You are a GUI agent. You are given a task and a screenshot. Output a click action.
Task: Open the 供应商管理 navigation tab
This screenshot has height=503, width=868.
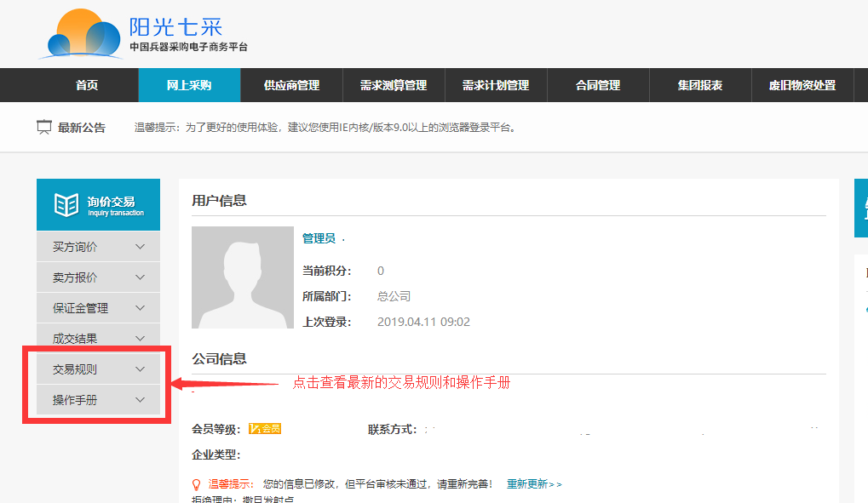[291, 85]
